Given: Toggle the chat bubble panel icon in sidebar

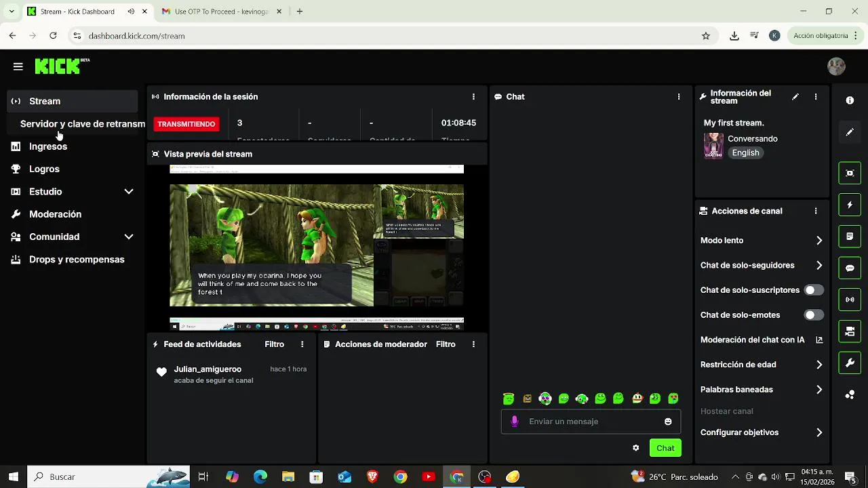Looking at the screenshot, I should point(850,268).
